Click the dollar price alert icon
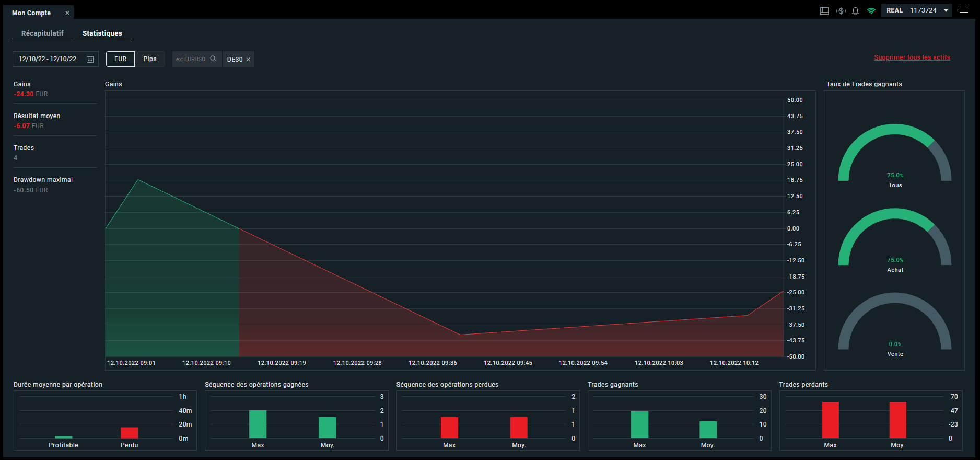 click(x=841, y=10)
